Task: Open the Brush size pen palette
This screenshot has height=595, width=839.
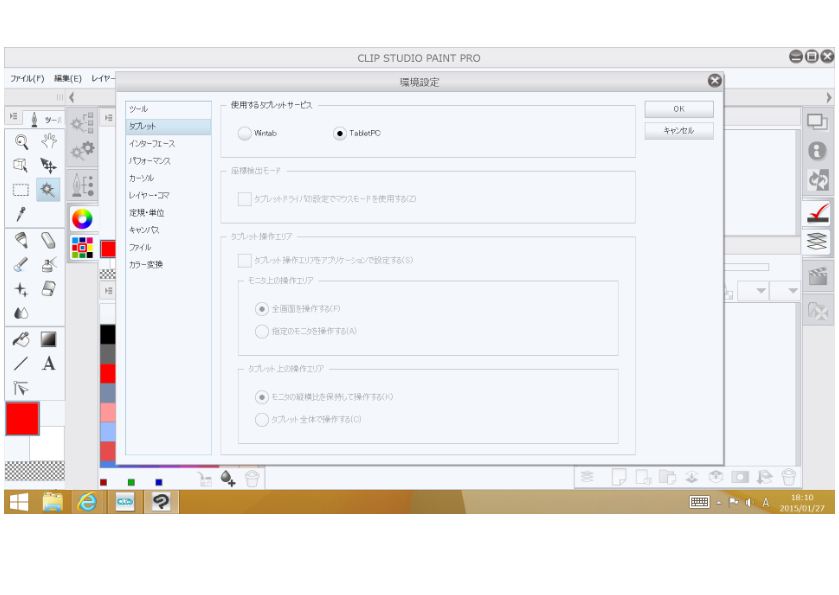Action: (x=82, y=185)
